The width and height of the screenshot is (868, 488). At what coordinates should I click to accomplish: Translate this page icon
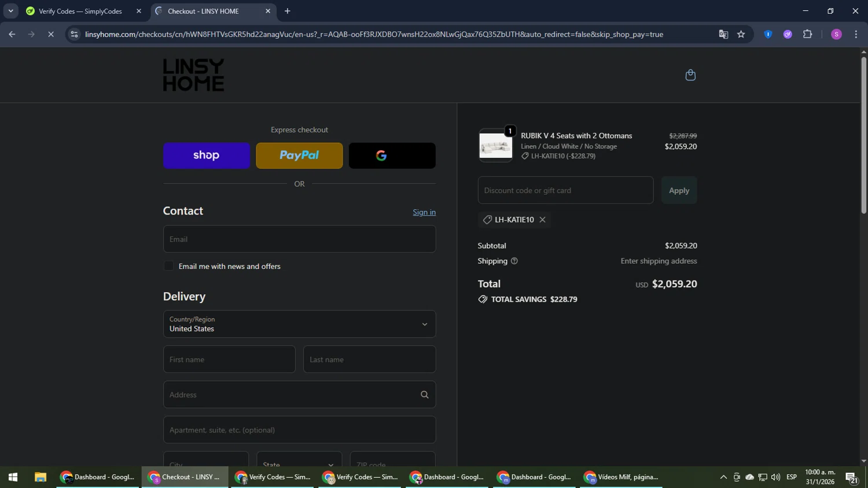tap(723, 35)
